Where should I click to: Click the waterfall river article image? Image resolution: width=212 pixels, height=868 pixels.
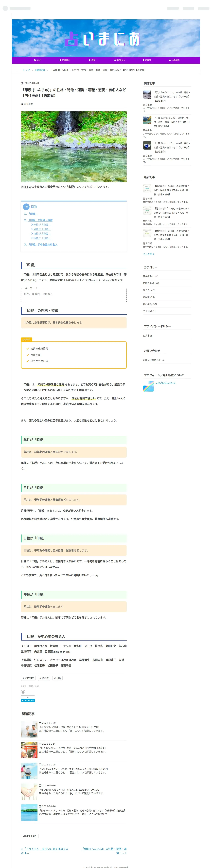coord(74,147)
